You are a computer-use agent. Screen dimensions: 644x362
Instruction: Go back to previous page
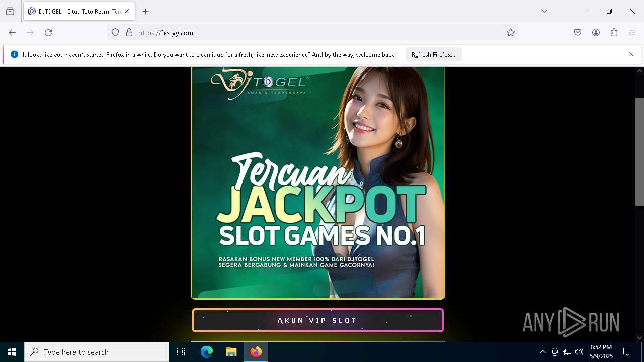coord(12,33)
